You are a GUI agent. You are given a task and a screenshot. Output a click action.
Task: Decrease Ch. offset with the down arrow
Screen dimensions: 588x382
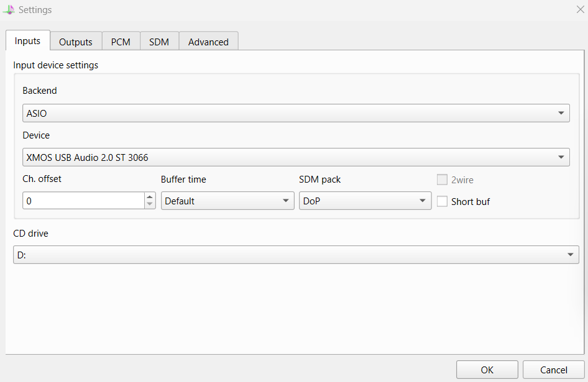(150, 205)
